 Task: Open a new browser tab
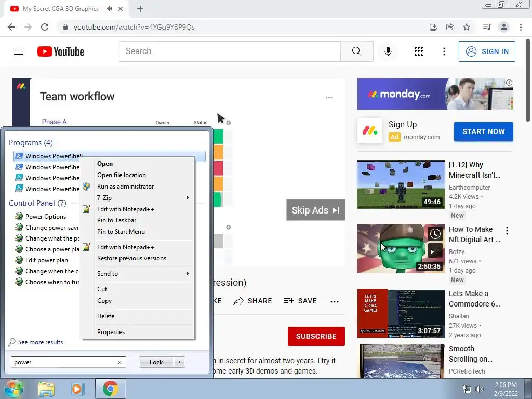140,9
